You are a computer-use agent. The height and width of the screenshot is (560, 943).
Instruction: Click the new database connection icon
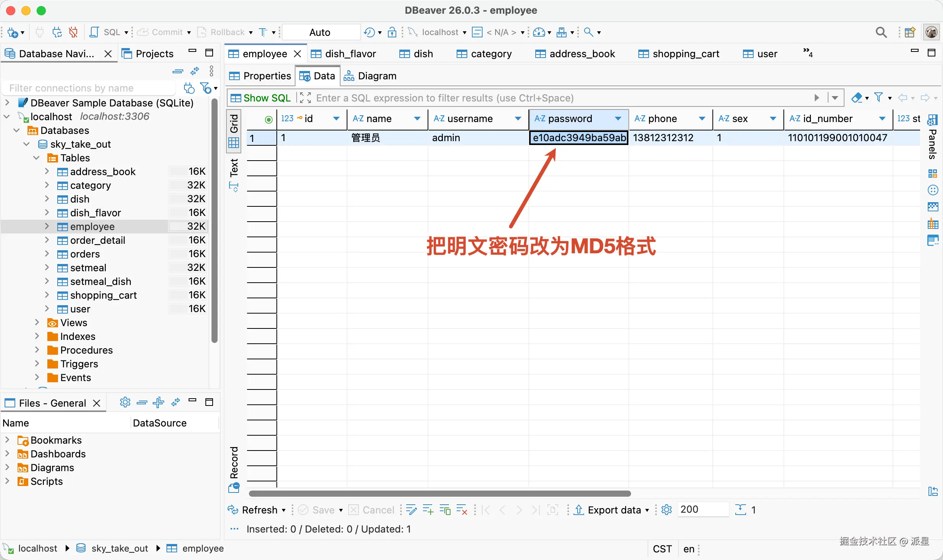coord(13,32)
